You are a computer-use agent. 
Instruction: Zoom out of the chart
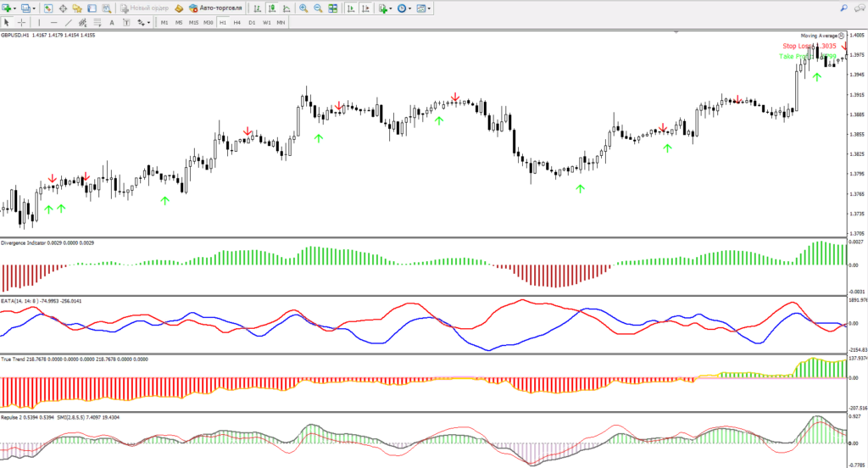pos(318,8)
